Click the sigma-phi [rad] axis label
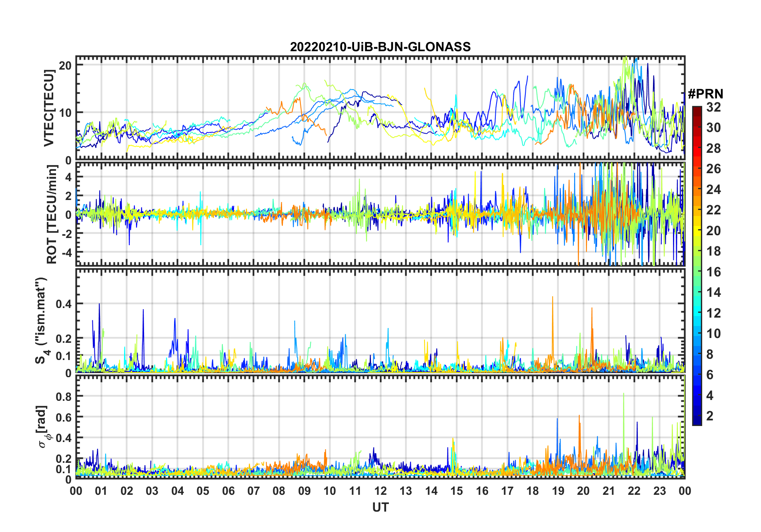The width and height of the screenshot is (761, 532). (43, 427)
